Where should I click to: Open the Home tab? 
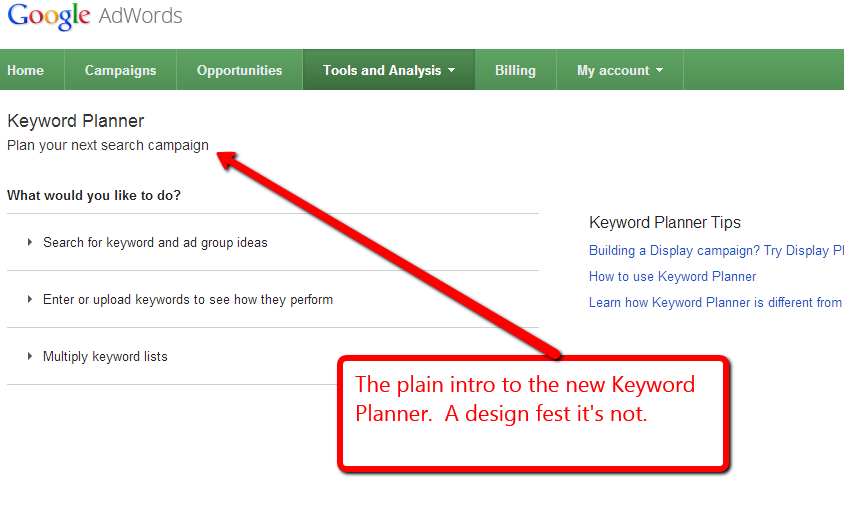[x=25, y=71]
